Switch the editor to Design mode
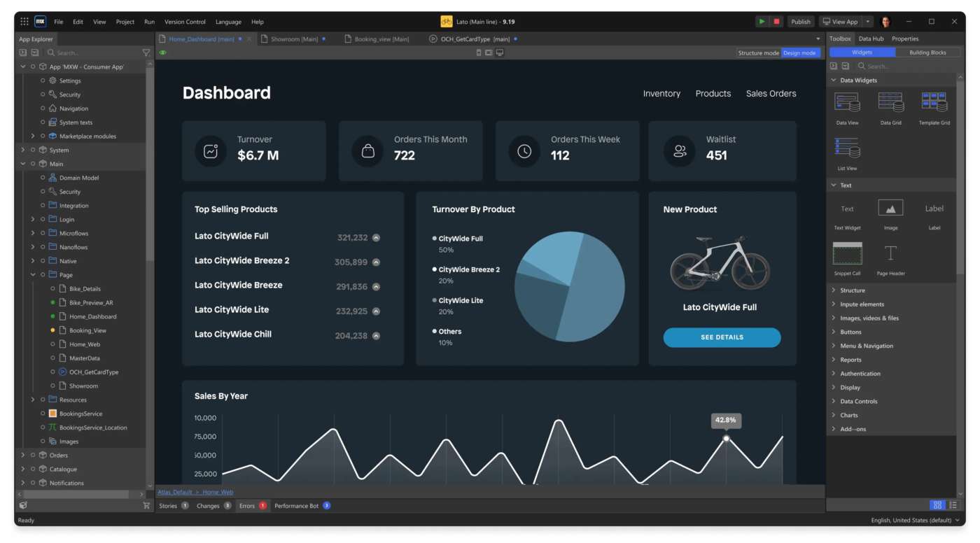The image size is (980, 543). pos(799,52)
